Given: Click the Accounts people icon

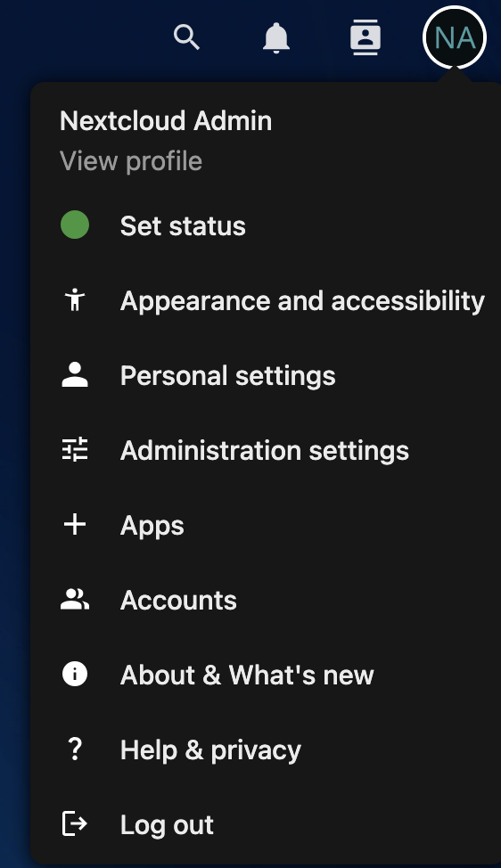Looking at the screenshot, I should point(75,599).
